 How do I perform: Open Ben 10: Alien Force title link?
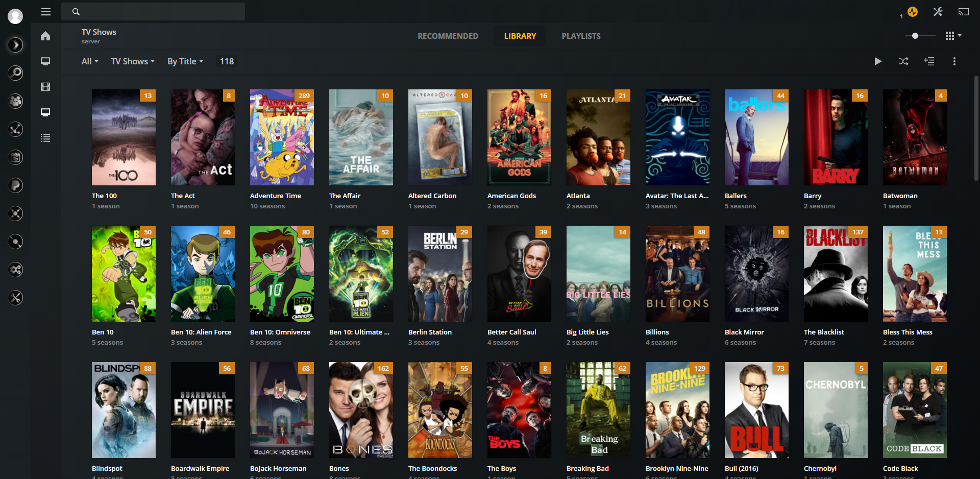(x=201, y=332)
